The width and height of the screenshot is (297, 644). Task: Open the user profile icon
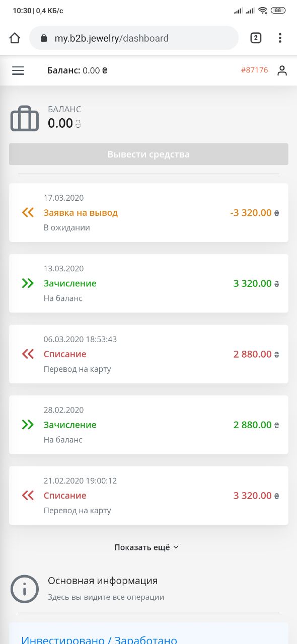point(282,71)
